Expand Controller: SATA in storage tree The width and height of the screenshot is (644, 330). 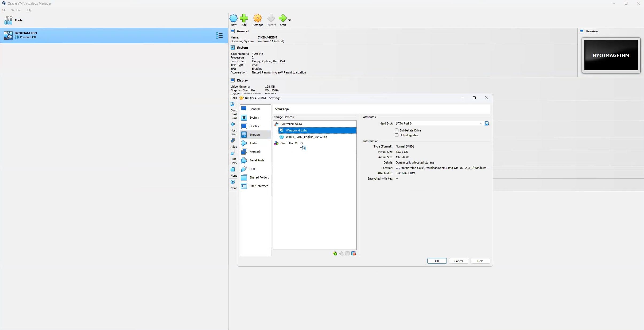[x=291, y=124]
